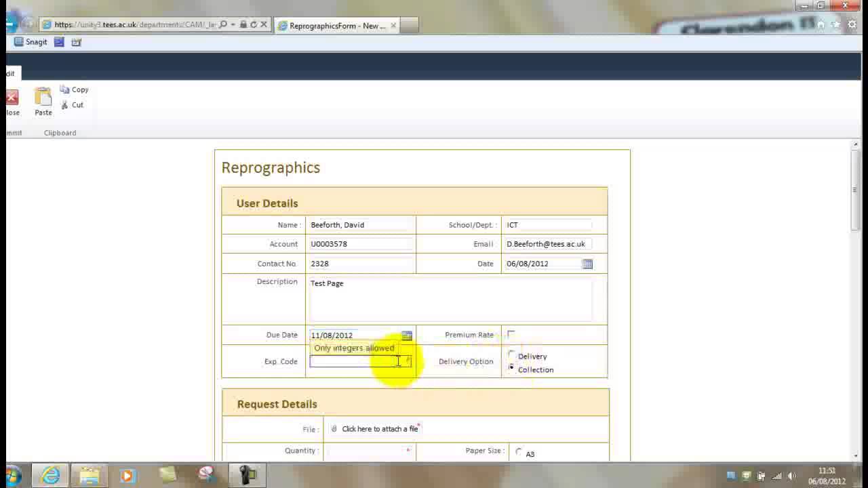Open the Windows Start button
Viewport: 868px width, 488px height.
click(x=12, y=475)
